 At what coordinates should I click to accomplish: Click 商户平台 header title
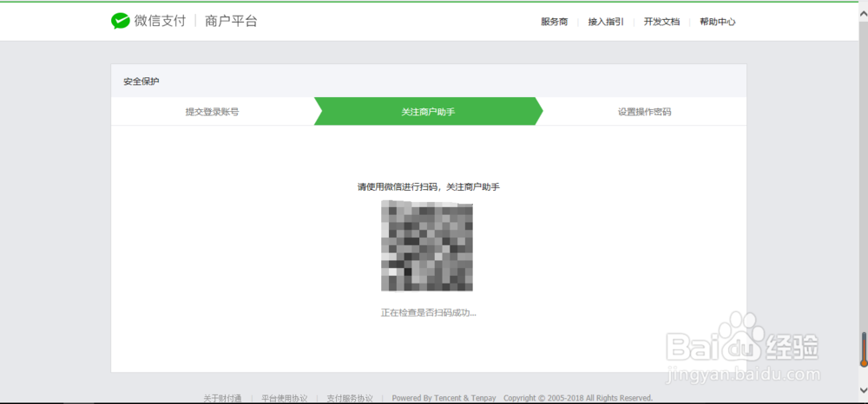click(231, 22)
